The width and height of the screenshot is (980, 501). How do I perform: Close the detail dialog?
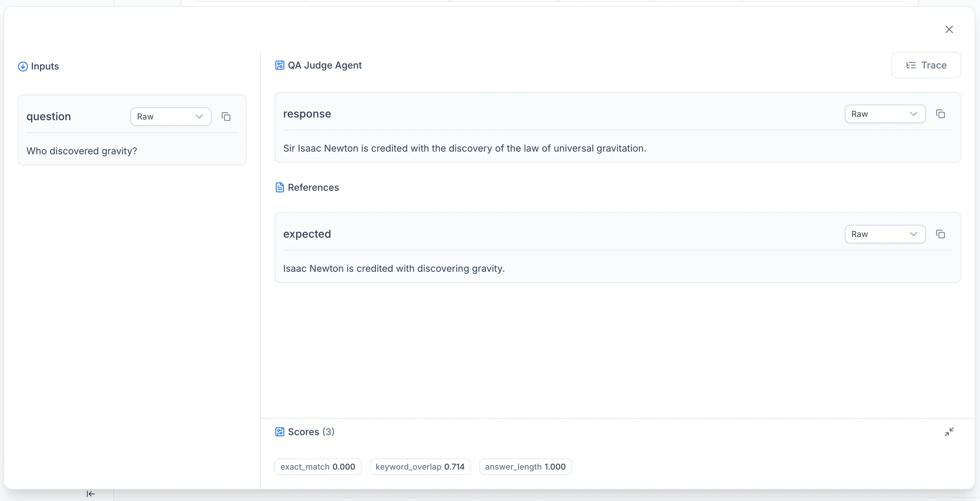point(949,29)
